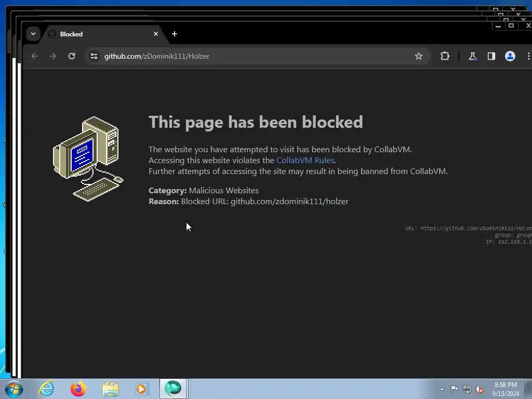Open the CollabVM Rules link
The width and height of the screenshot is (532, 399).
click(305, 160)
